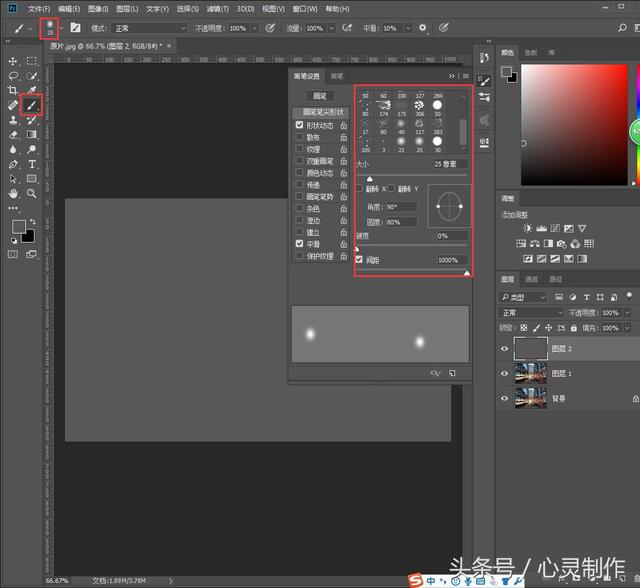Select the Move tool
Viewport: 640px width, 588px height.
coord(14,61)
